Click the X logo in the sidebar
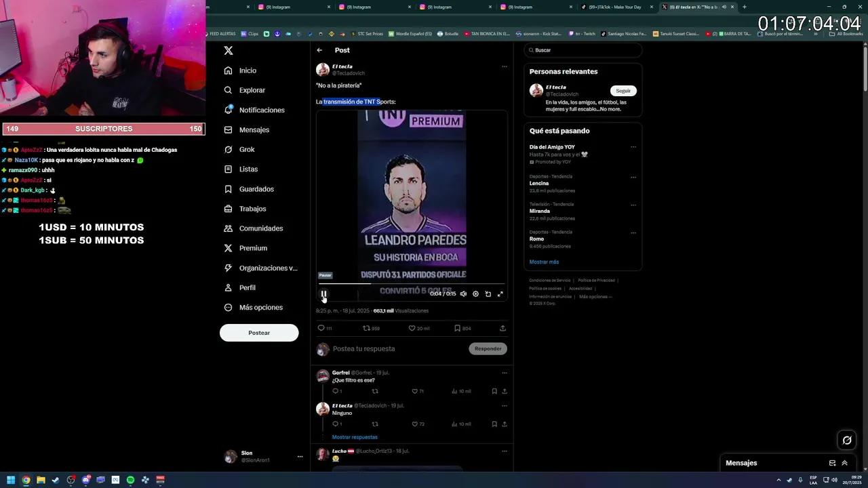The height and width of the screenshot is (488, 868). [x=229, y=50]
